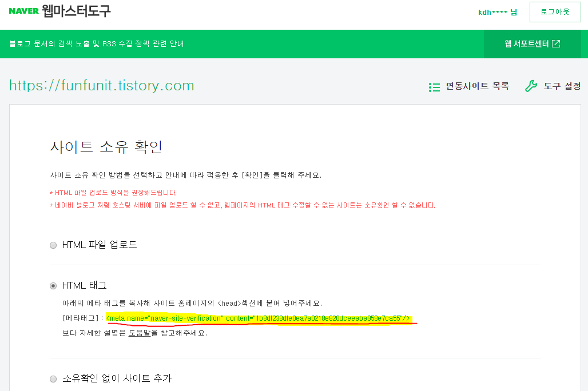
Task: Click the instruction about pasting into head section
Action: tap(192, 303)
